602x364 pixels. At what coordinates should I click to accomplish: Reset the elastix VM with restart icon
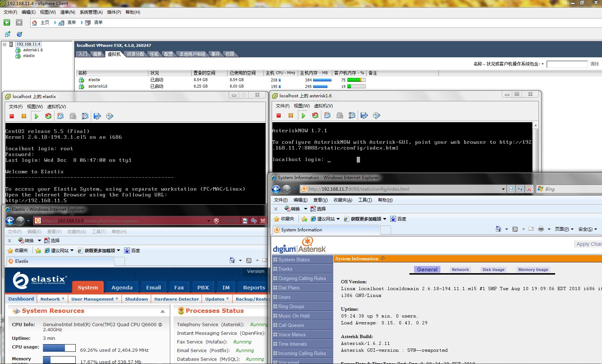[x=48, y=116]
